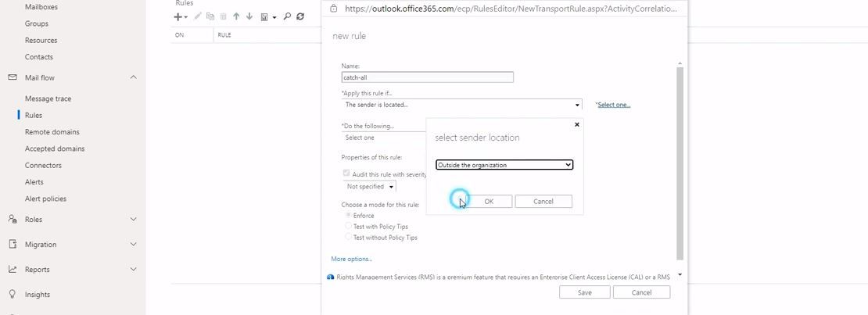This screenshot has height=315, width=868.
Task: Click the Roles icon in sidebar
Action: [13, 219]
